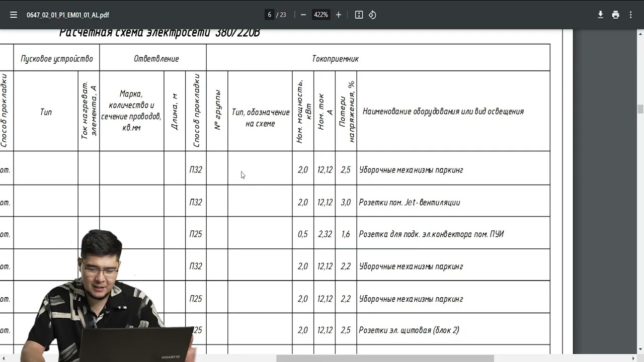The width and height of the screenshot is (644, 362).
Task: Click the horizontal scrollbar thumb at bottom
Action: pos(385,358)
